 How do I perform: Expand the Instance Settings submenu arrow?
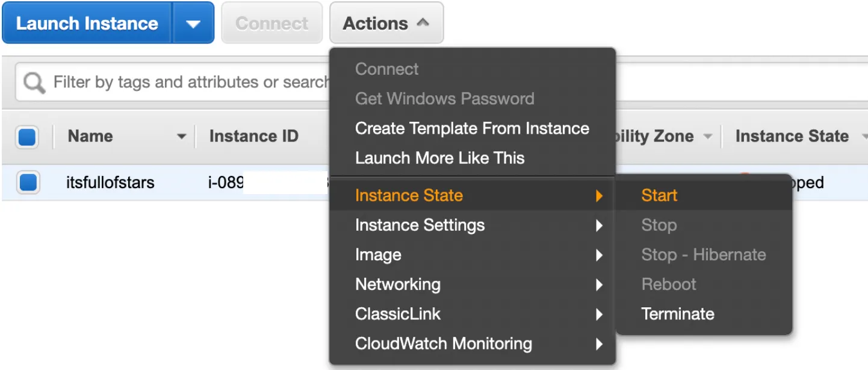(599, 225)
